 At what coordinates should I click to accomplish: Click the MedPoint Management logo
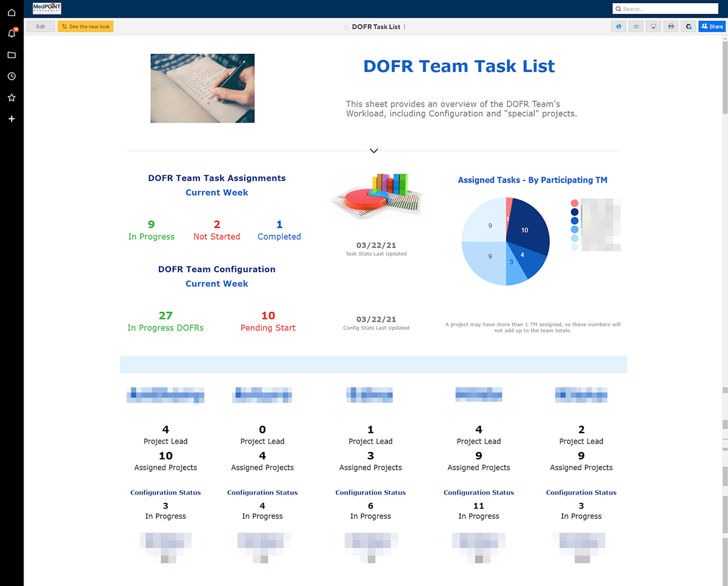(47, 8)
